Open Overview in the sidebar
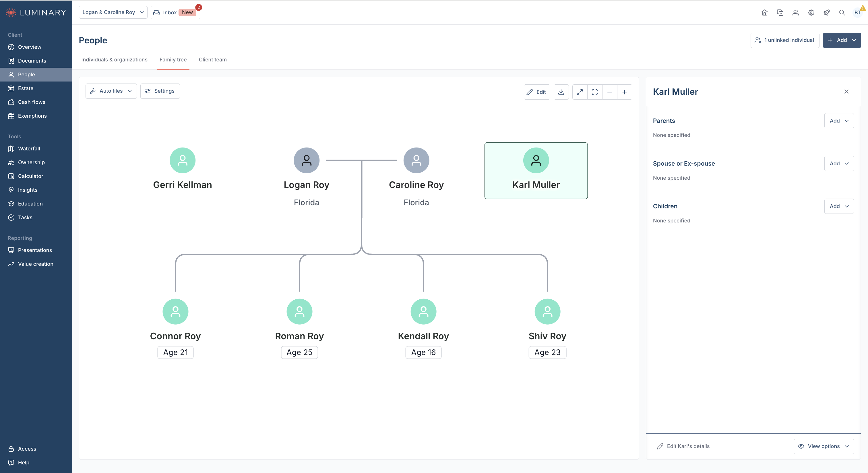This screenshot has height=473, width=868. (x=36, y=47)
